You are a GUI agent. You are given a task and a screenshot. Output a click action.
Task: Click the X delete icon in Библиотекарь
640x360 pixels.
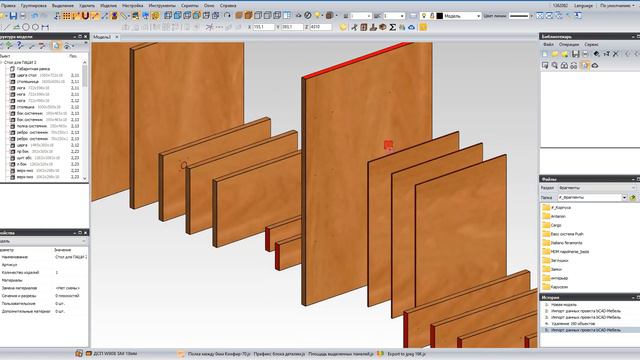pos(616,54)
